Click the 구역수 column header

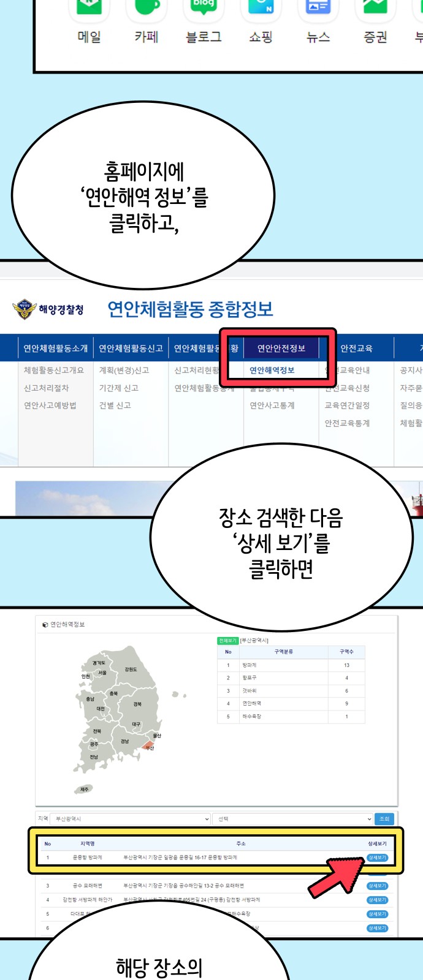(x=346, y=652)
